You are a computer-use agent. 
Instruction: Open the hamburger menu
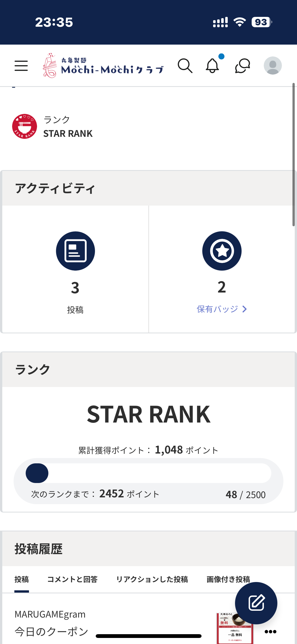[21, 66]
